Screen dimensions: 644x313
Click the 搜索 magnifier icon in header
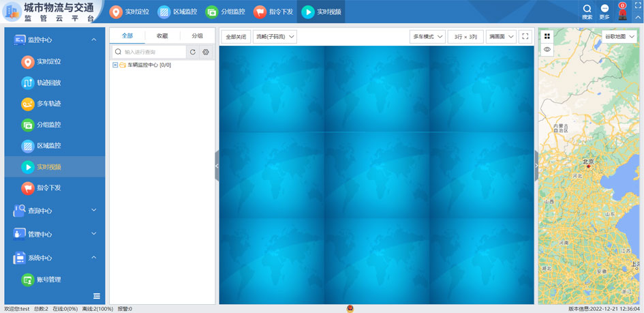pos(587,10)
